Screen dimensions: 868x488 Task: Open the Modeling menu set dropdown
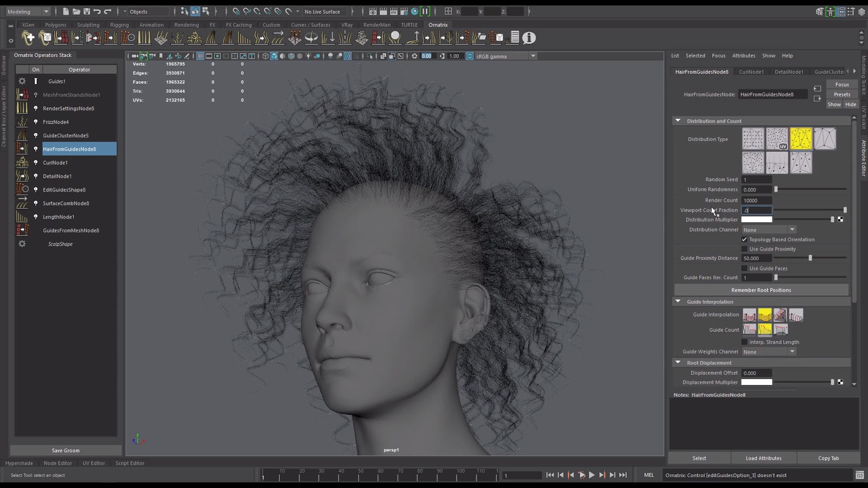click(28, 11)
